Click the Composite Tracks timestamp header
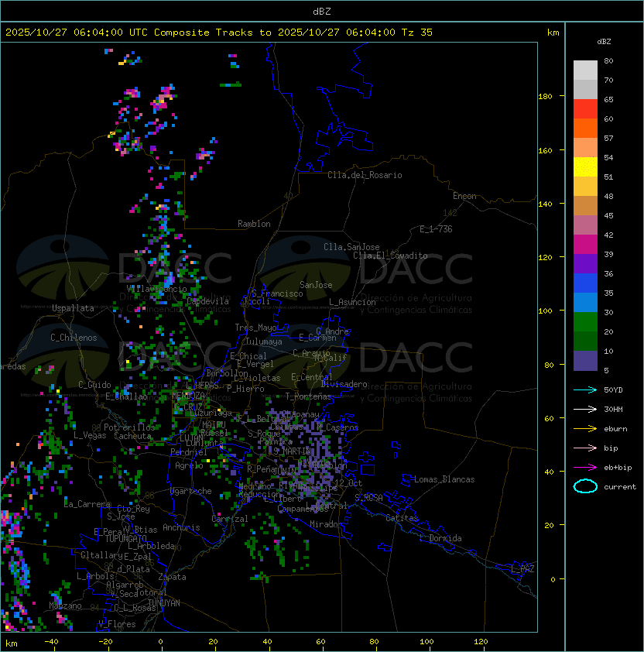Image resolution: width=644 pixels, height=652 pixels. click(219, 33)
